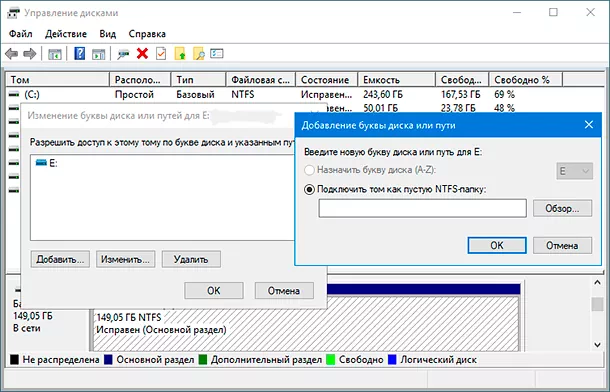Click the 'Обзор...' browse button
The width and height of the screenshot is (610, 392).
point(563,208)
